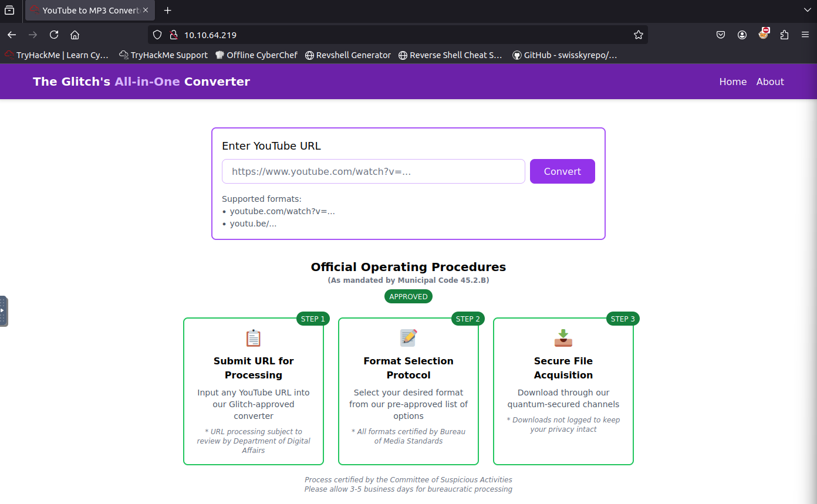Screen dimensions: 817x504
Task: Click the clipboard icon in Step 1 card
Action: (254, 338)
